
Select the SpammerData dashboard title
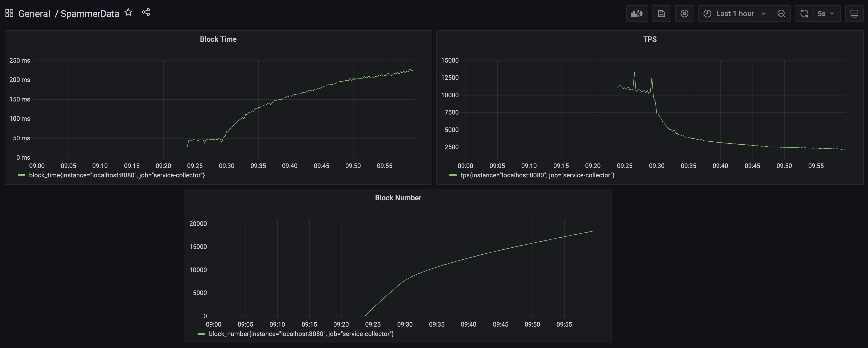[x=90, y=14]
